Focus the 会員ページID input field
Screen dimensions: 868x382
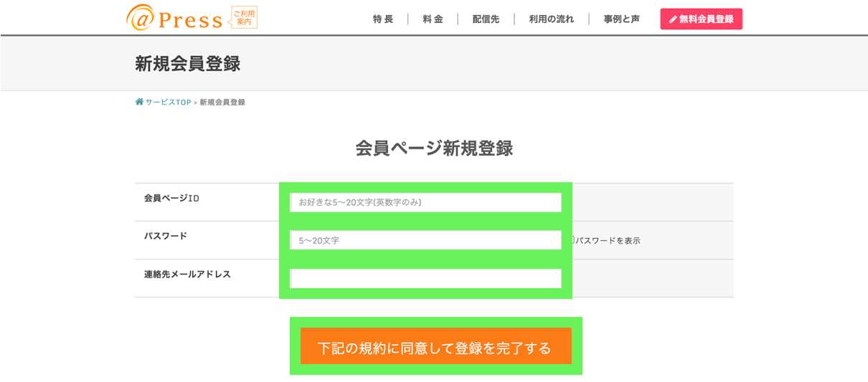(425, 203)
